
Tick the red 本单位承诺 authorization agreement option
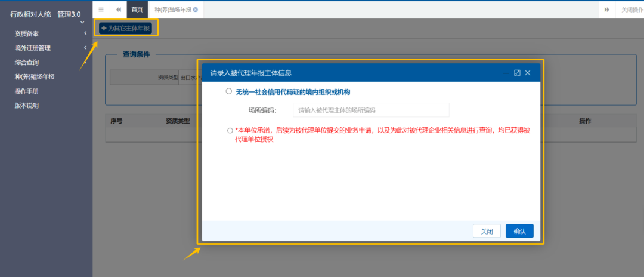pyautogui.click(x=230, y=130)
